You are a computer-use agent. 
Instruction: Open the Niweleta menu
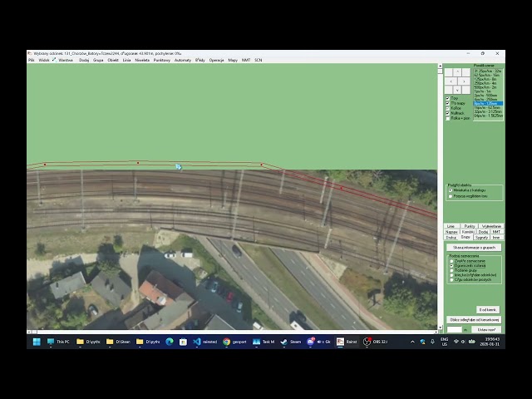pyautogui.click(x=142, y=60)
